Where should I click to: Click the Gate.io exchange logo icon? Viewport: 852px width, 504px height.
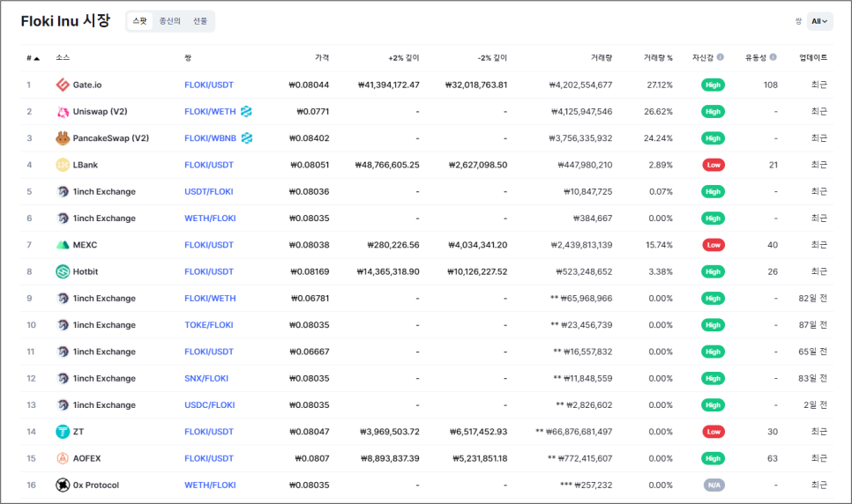tap(63, 85)
